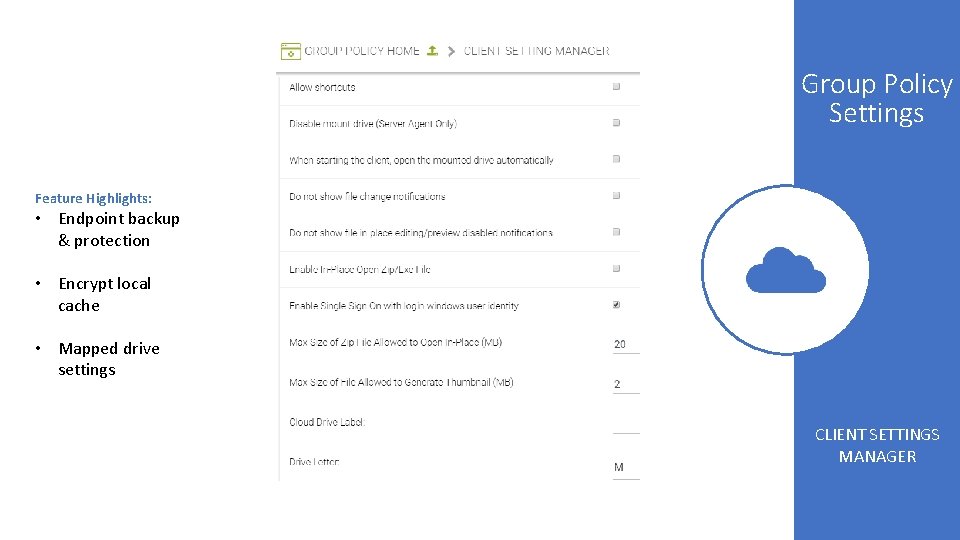Check Disable mount drive (Server Agent Only)
Viewport: 960px width, 540px height.
click(617, 122)
